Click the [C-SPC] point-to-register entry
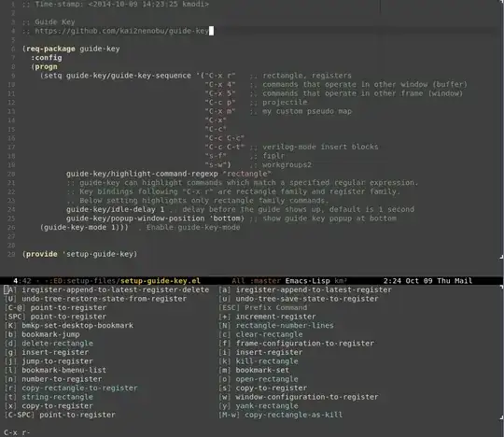The width and height of the screenshot is (504, 437). (x=60, y=415)
